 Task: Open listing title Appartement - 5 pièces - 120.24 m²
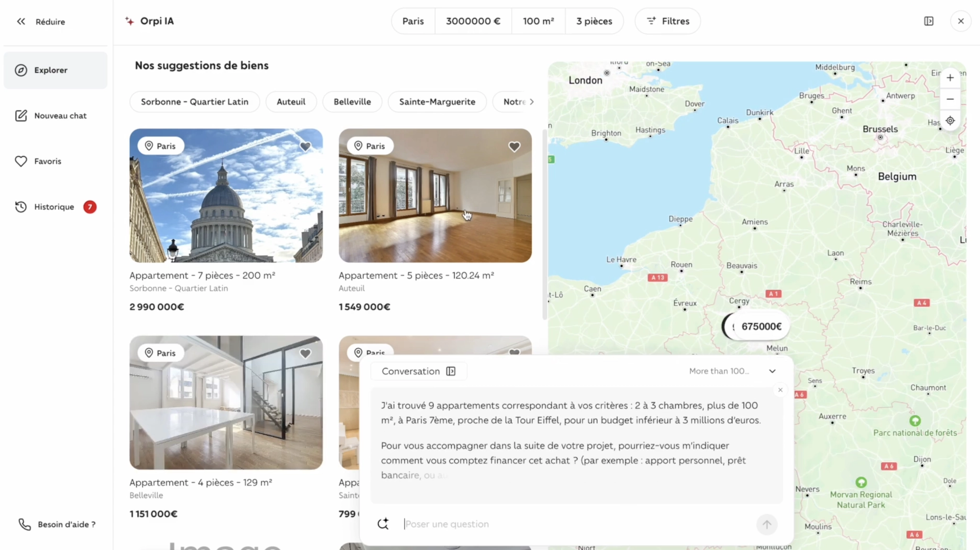416,275
